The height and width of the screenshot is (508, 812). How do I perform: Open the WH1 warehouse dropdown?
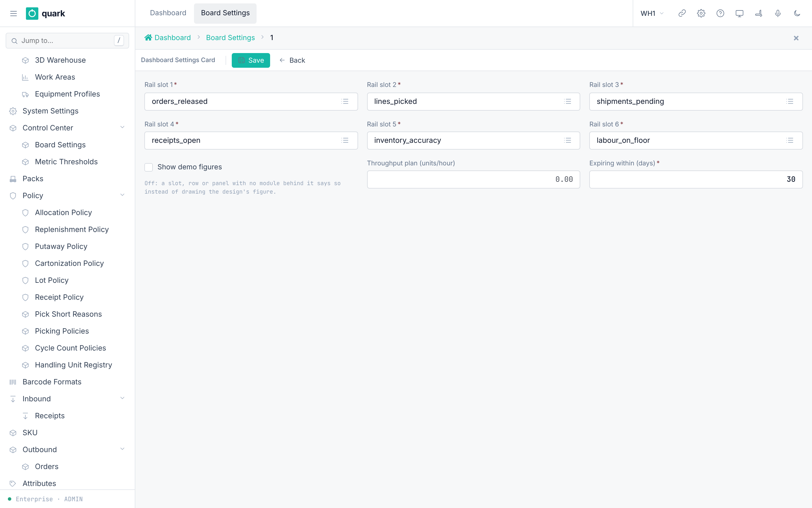click(x=652, y=14)
